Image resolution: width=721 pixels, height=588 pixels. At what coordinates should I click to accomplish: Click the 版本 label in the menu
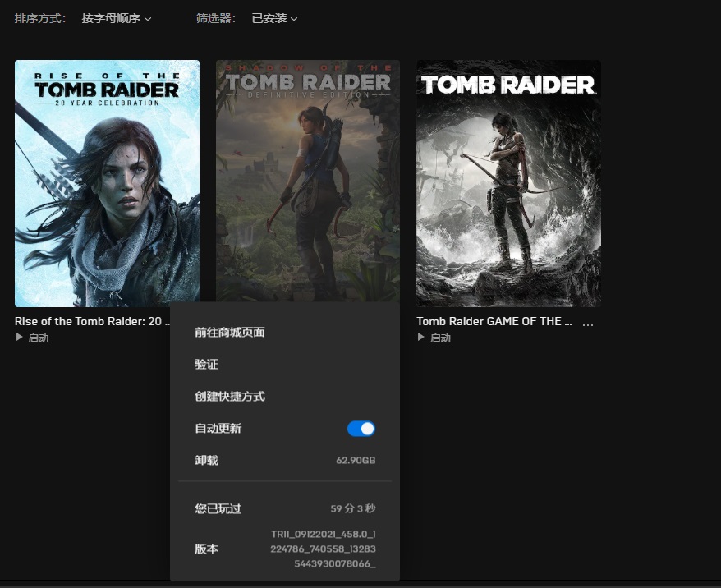(x=206, y=549)
